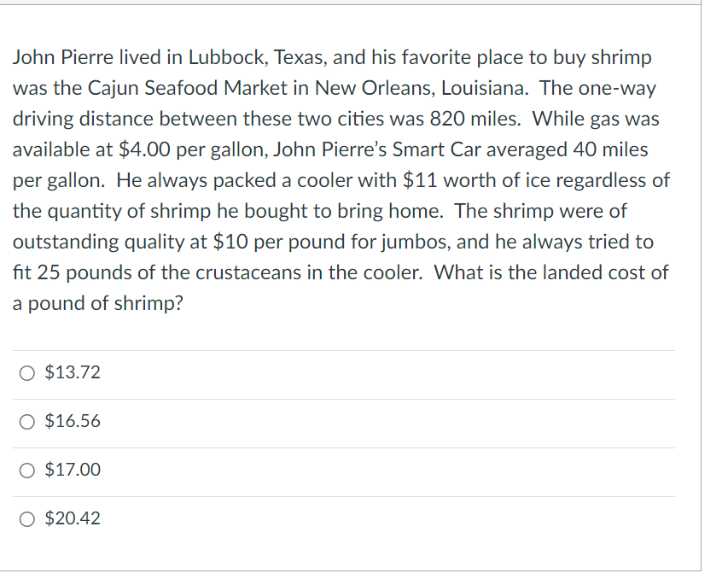Click the radio circle beside $16.56
The image size is (728, 585).
tap(27, 421)
